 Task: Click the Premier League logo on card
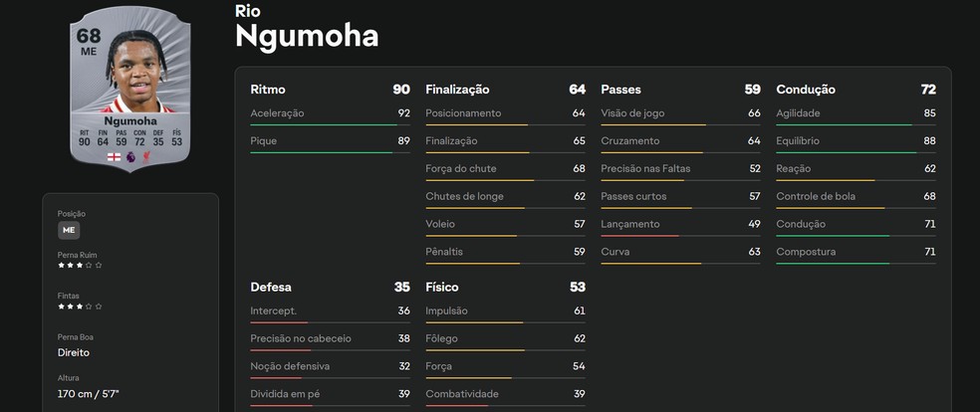click(x=132, y=157)
